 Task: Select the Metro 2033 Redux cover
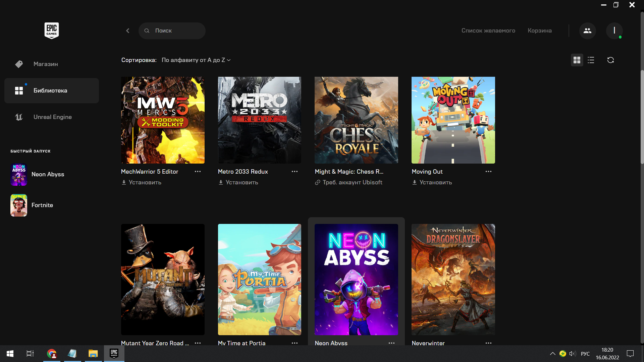pyautogui.click(x=260, y=120)
